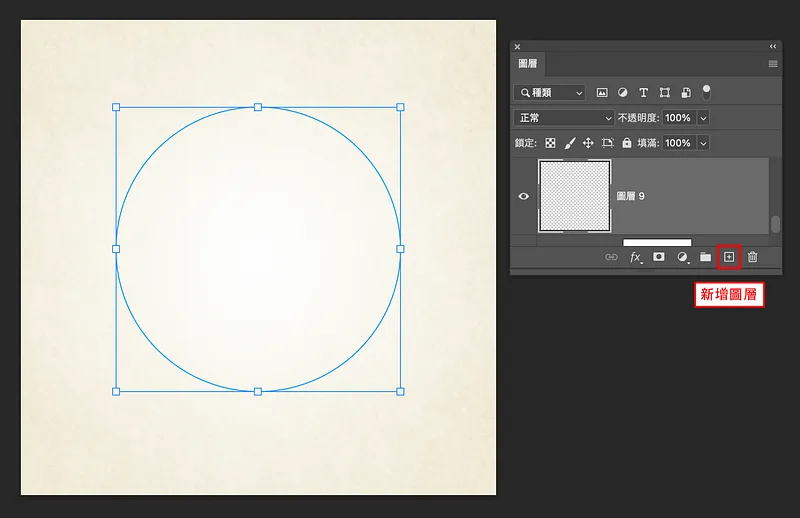The width and height of the screenshot is (800, 518).
Task: Open the layers panel menu
Action: pyautogui.click(x=773, y=64)
